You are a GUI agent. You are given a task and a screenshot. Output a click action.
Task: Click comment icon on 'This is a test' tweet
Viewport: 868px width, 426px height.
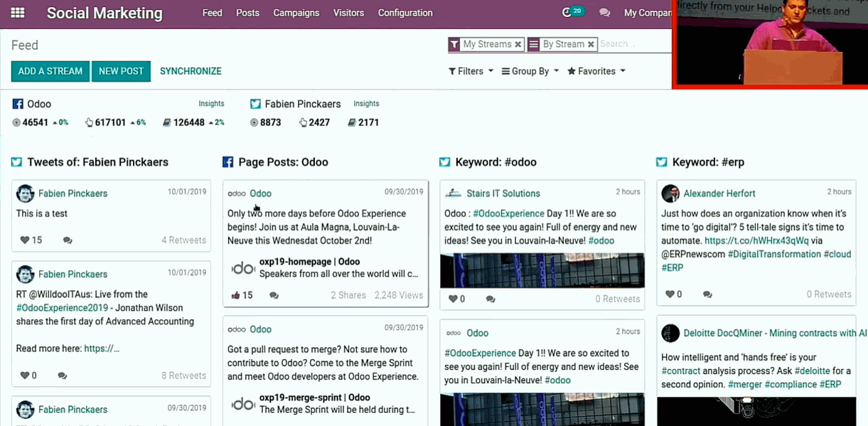coord(68,240)
